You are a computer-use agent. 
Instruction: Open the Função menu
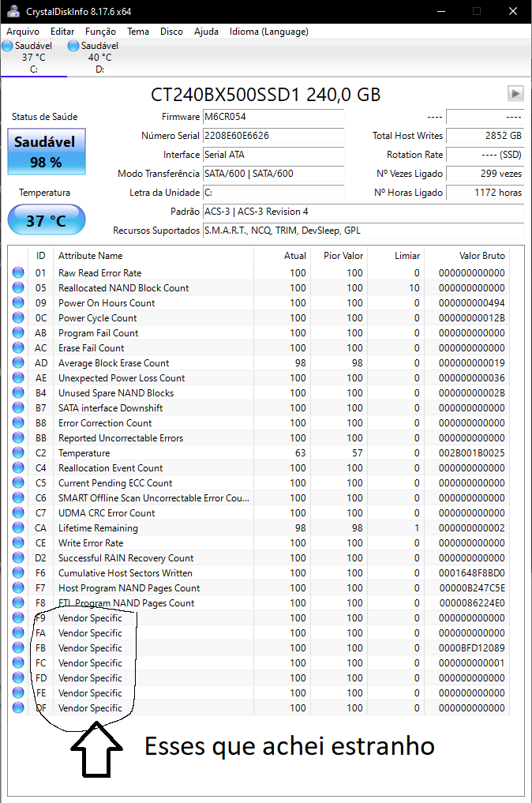tap(100, 32)
